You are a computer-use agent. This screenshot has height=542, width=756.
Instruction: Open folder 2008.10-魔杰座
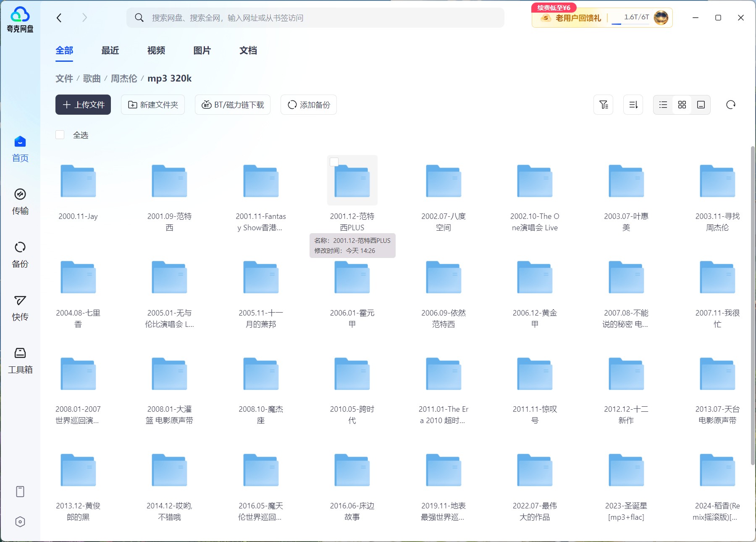[x=261, y=374]
